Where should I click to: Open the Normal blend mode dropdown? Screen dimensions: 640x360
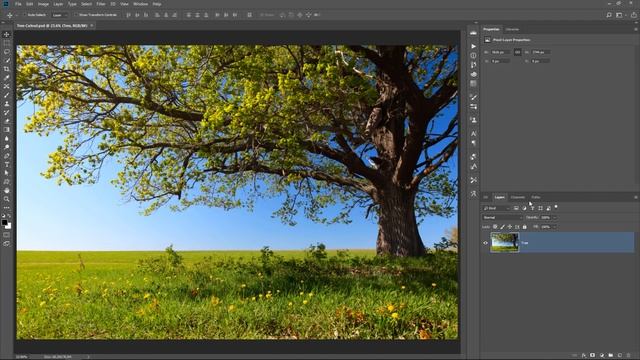coord(502,218)
